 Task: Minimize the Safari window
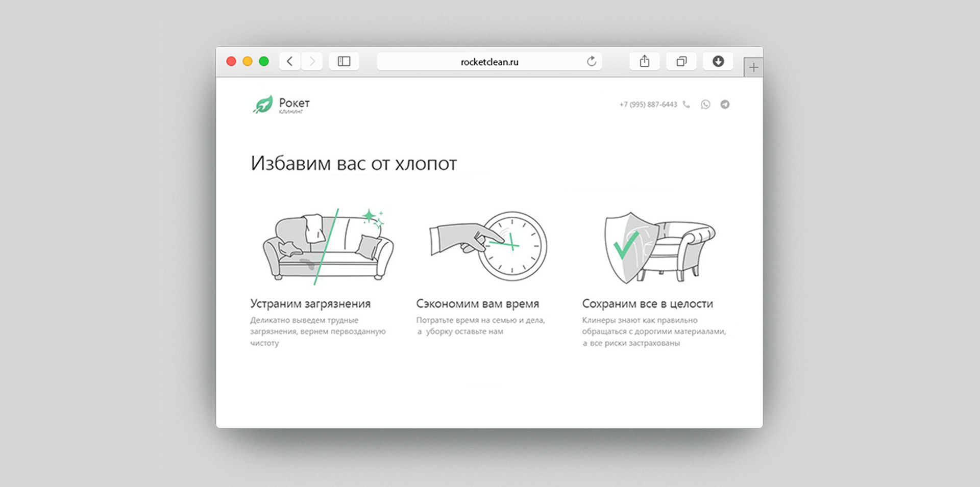pos(248,62)
